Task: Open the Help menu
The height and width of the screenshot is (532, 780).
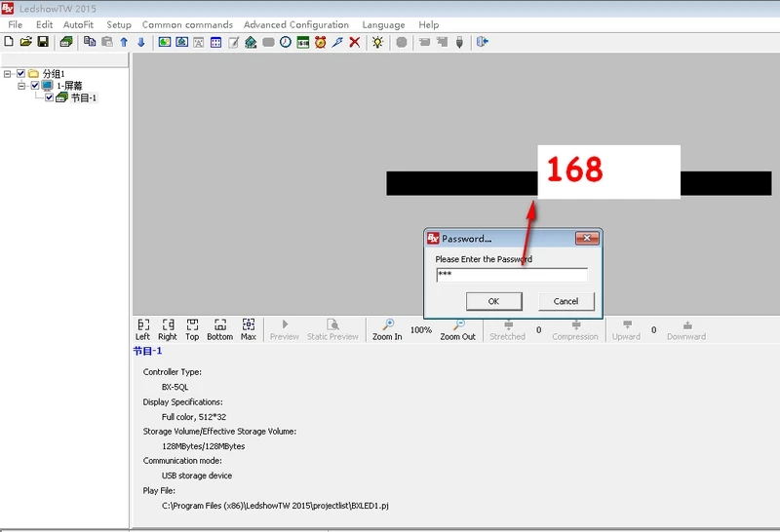Action: (428, 25)
